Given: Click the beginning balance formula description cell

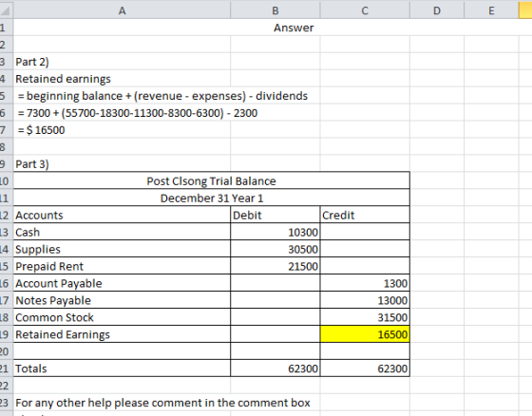Looking at the screenshot, I should 162,96.
